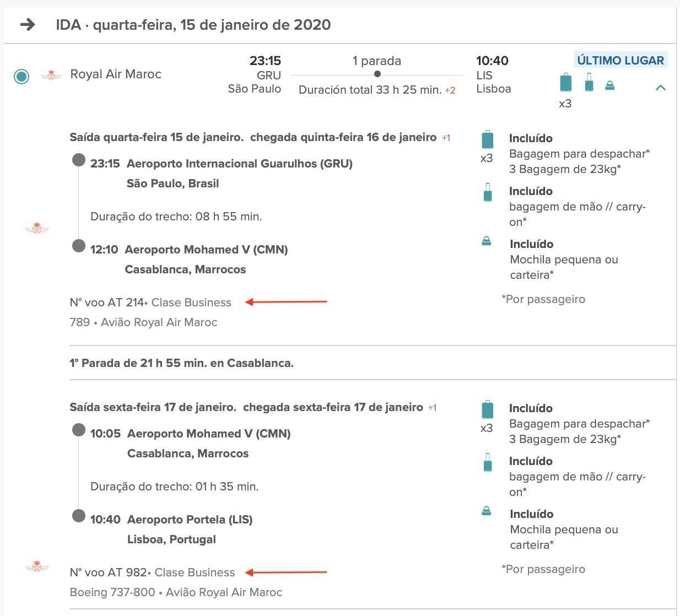
Task: Click the ÚLTIMO LUGAR badge
Action: tap(620, 61)
